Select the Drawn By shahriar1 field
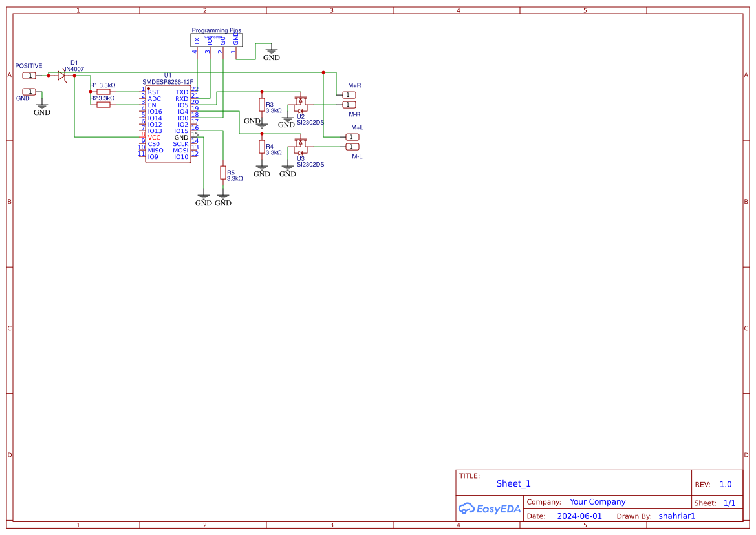 point(676,516)
